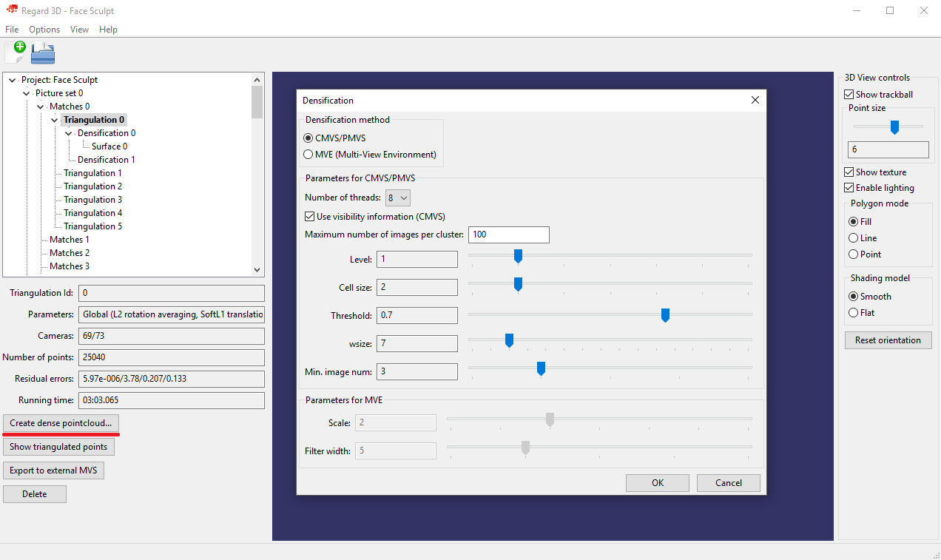Image resolution: width=941 pixels, height=560 pixels.
Task: Click the Residual errors value field
Action: [172, 379]
